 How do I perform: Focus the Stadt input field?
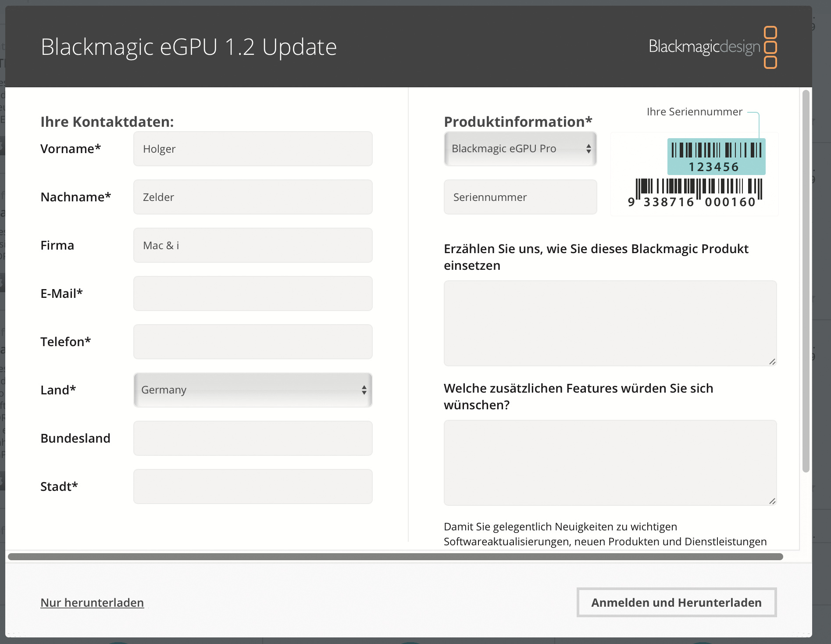point(253,487)
